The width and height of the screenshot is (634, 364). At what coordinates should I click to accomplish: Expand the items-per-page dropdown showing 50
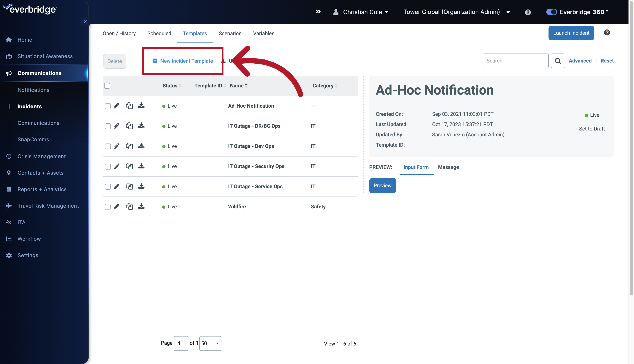coord(210,343)
